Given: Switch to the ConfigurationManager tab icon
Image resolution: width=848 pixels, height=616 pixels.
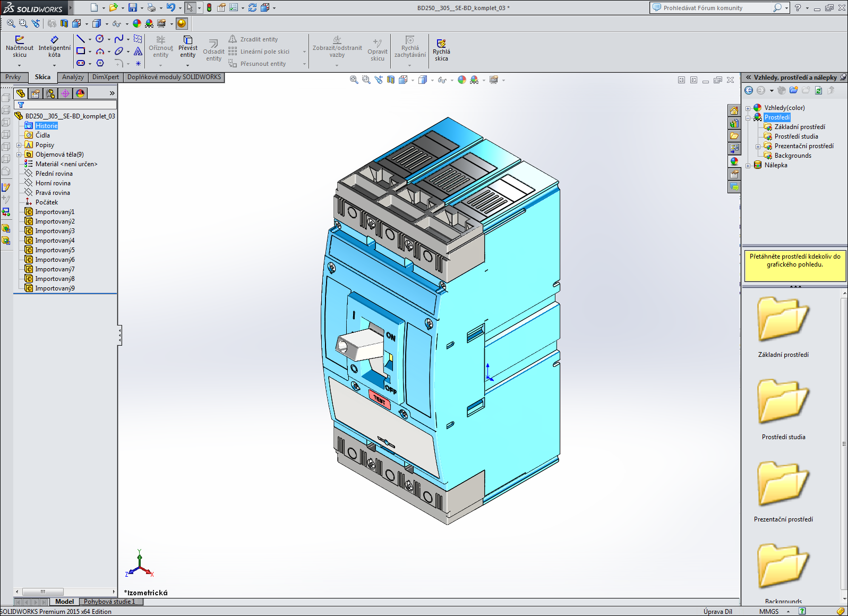Looking at the screenshot, I should tap(50, 93).
